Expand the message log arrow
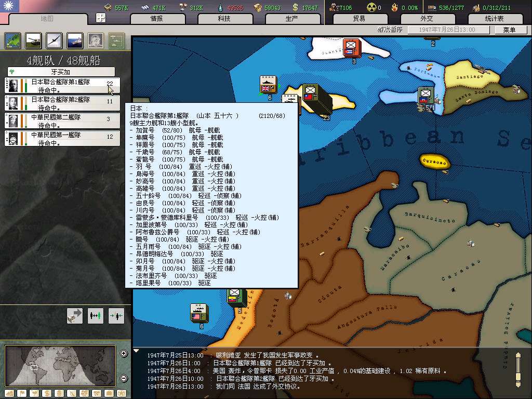Viewport: 532px width, 399px height. tap(137, 351)
